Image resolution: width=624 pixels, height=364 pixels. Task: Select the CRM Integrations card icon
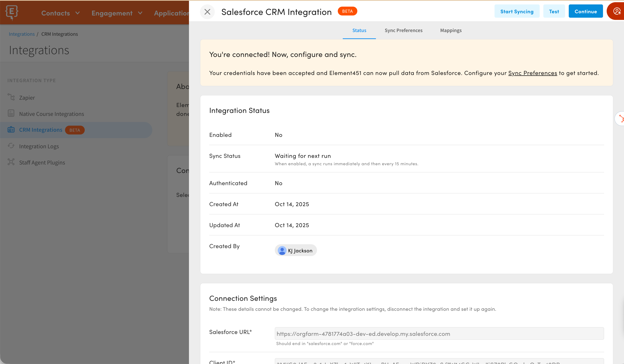[11, 129]
